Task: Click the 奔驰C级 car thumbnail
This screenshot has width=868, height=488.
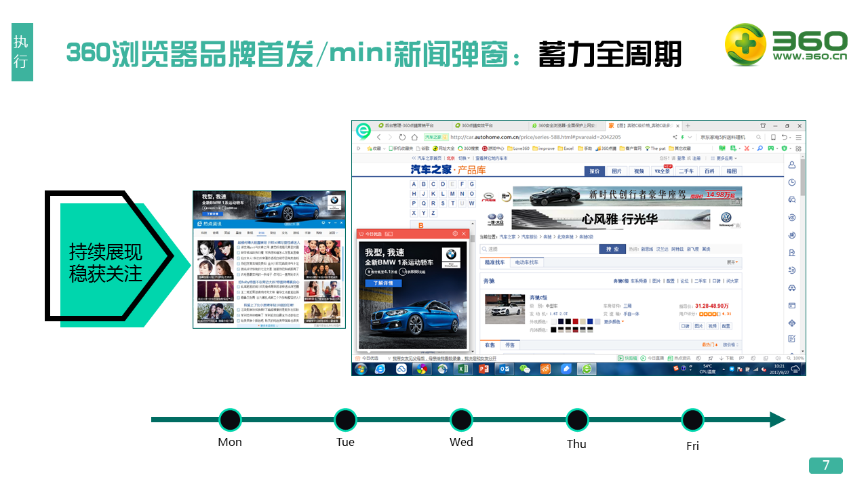Action: click(505, 309)
